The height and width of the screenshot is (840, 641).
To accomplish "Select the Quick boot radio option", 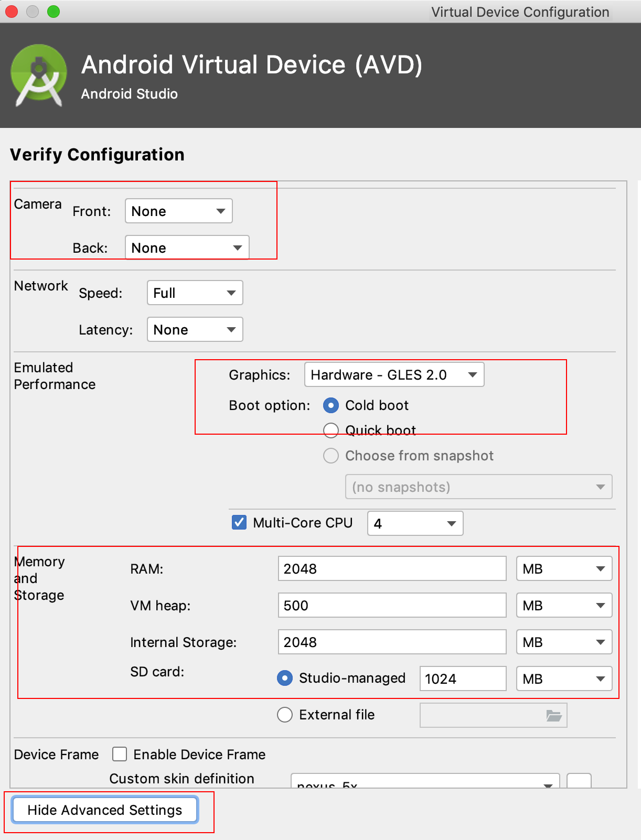I will tap(331, 430).
